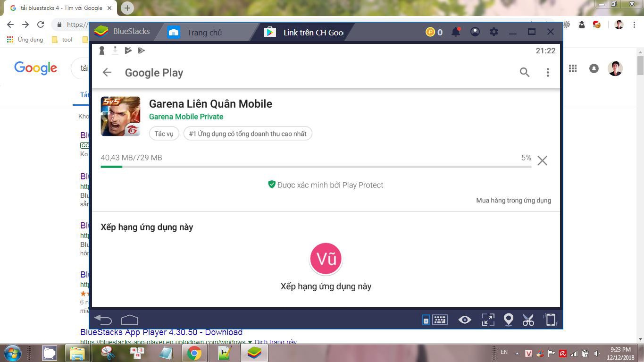The width and height of the screenshot is (644, 362).
Task: Show hidden system tray icons
Action: click(x=517, y=353)
